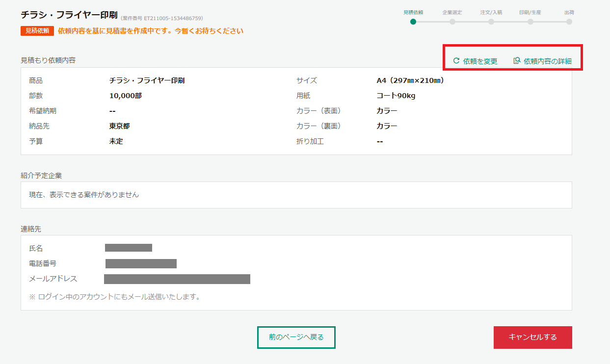
Task: Click the filled green 見積依頼 progress dot
Action: tap(414, 22)
